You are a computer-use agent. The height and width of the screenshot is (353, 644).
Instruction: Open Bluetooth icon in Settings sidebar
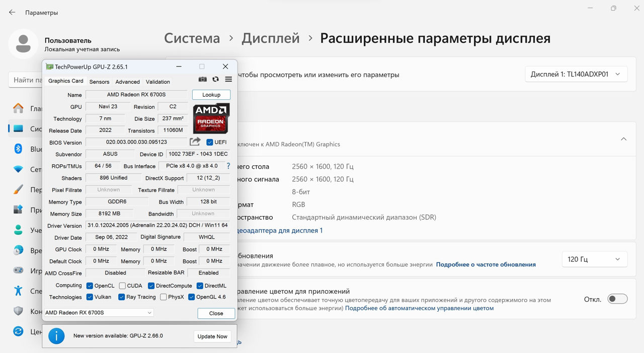18,149
